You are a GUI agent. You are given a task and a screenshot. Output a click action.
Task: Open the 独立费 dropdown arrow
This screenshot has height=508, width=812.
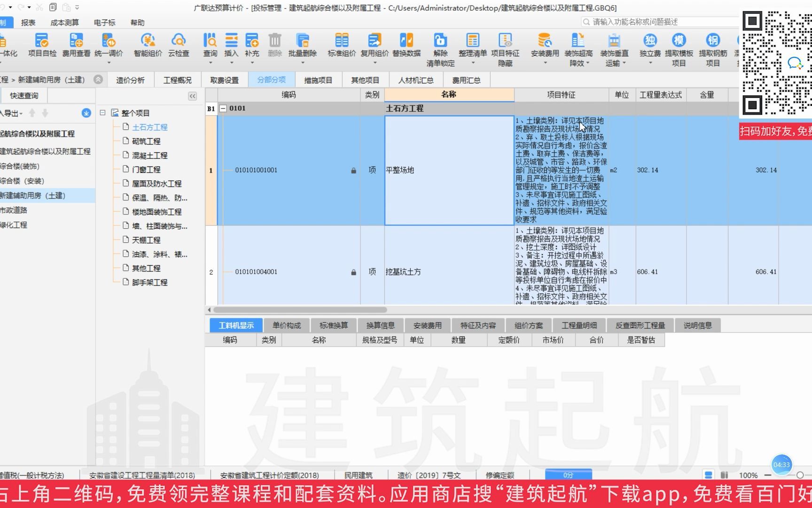pyautogui.click(x=650, y=63)
